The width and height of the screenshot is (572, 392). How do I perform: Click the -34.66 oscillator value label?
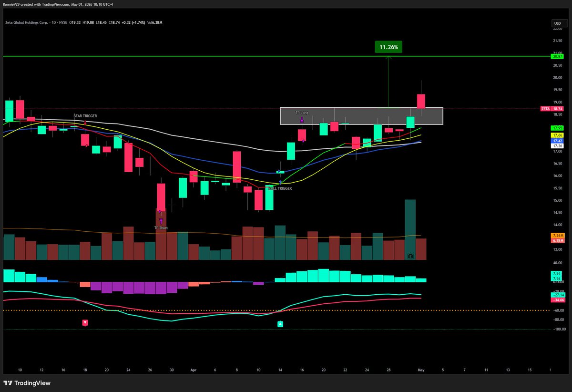(x=557, y=300)
